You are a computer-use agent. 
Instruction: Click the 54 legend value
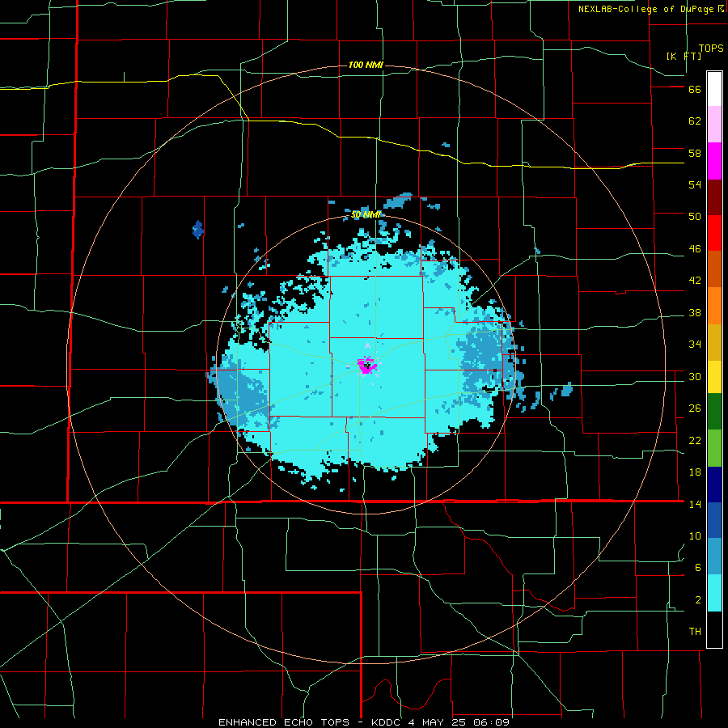695,184
